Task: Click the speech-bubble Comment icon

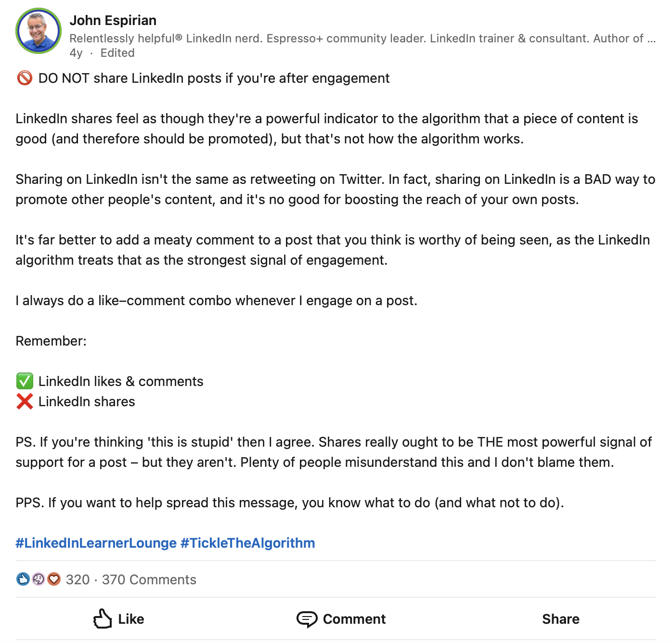Action: coord(307,618)
